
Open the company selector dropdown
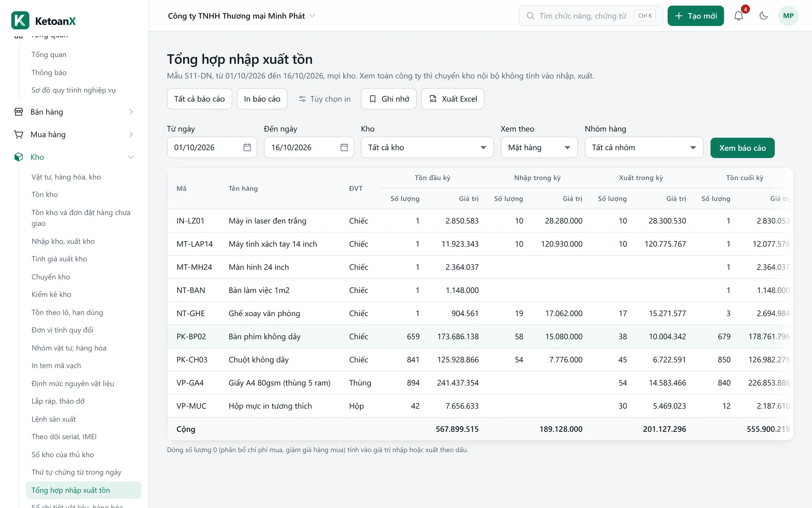[241, 16]
